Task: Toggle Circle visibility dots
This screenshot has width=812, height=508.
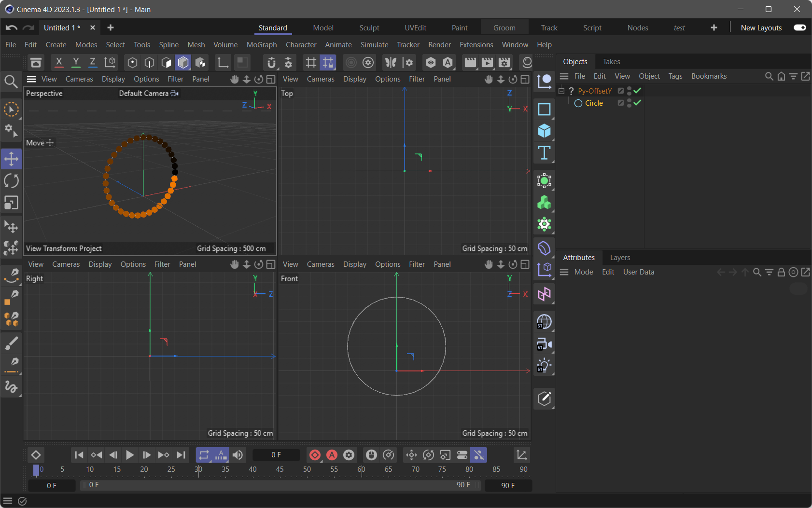Action: click(x=629, y=103)
